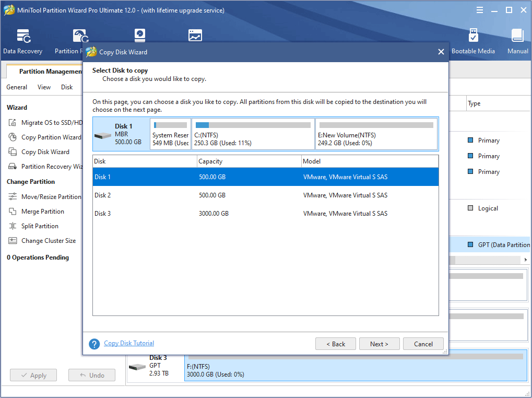Open Data Recovery tool icon
Viewport: 532px width, 398px height.
(23, 36)
